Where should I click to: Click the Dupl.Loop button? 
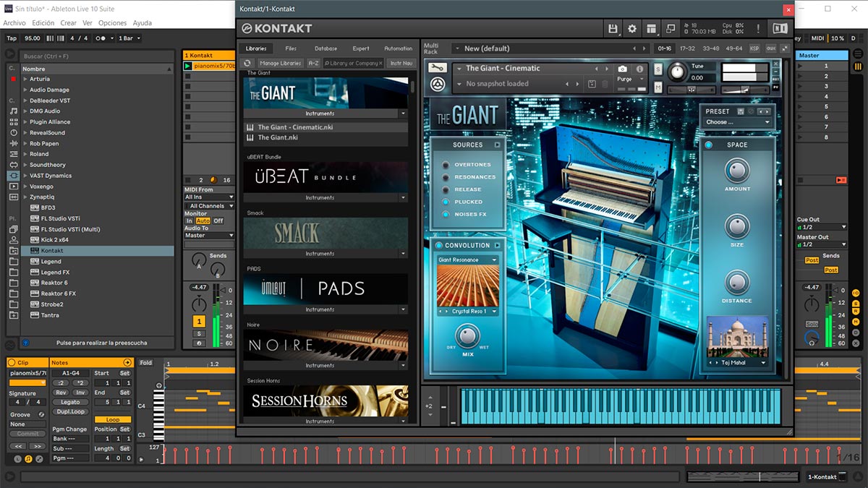pos(70,411)
